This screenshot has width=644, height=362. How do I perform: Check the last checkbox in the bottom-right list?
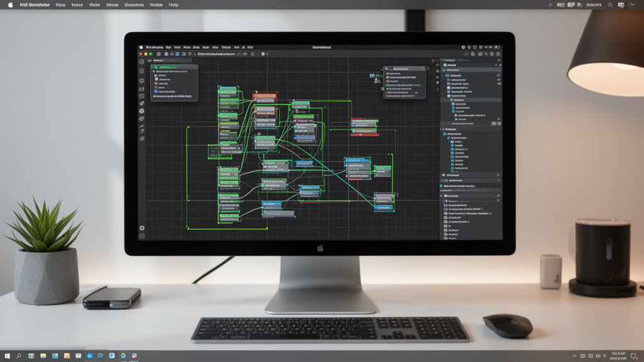[x=445, y=238]
